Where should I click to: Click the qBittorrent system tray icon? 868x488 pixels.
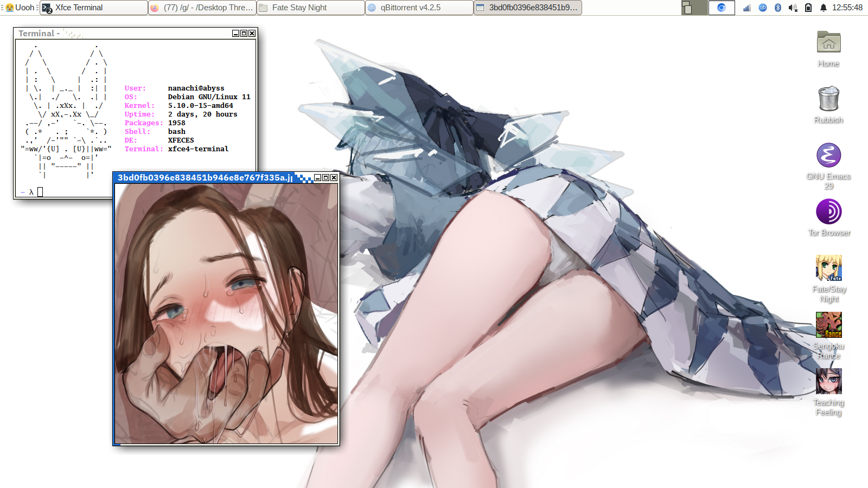click(763, 8)
